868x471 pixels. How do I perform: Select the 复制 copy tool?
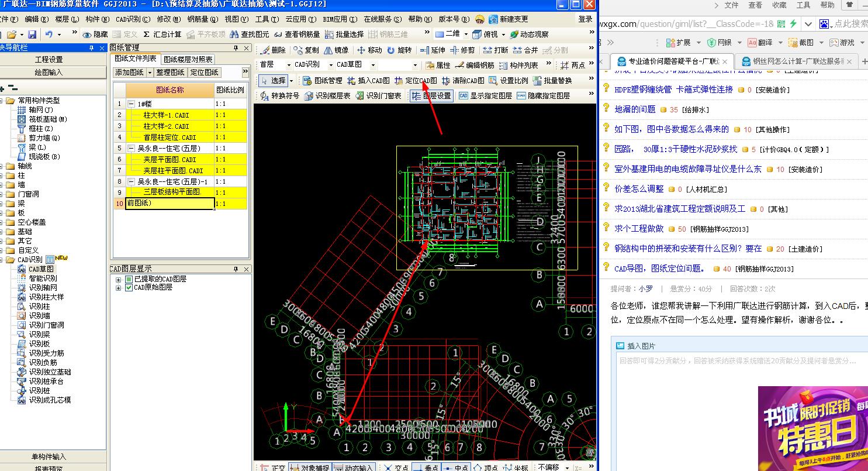pos(307,50)
